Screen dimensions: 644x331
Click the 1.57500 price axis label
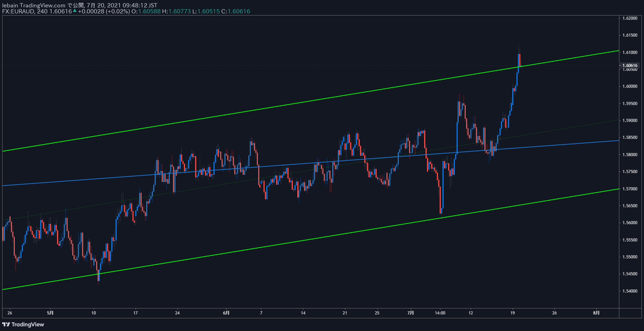[x=630, y=172]
